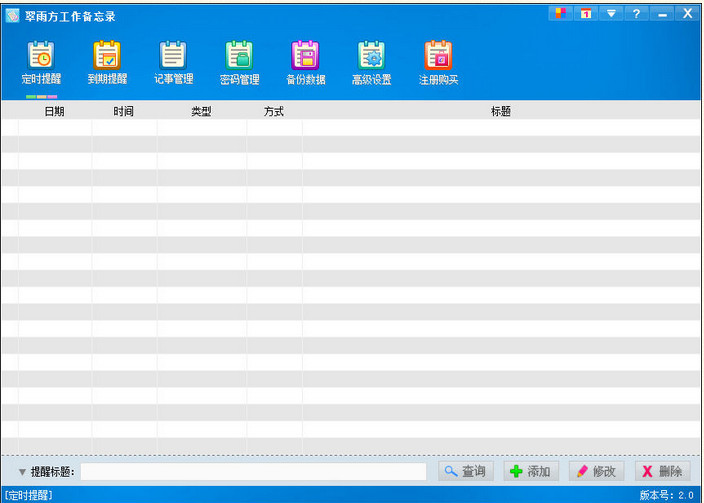
Task: Click the 版本号: 2.0 status text
Action: coord(667,495)
